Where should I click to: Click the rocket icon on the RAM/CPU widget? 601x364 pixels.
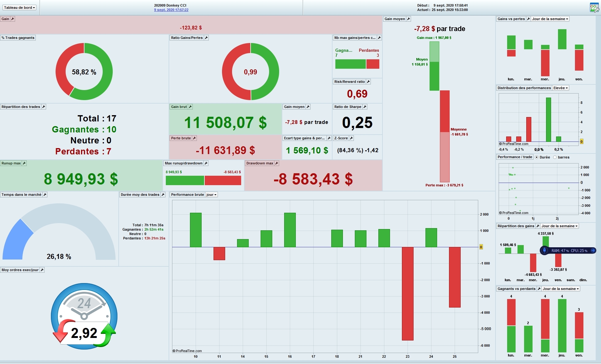tap(544, 250)
